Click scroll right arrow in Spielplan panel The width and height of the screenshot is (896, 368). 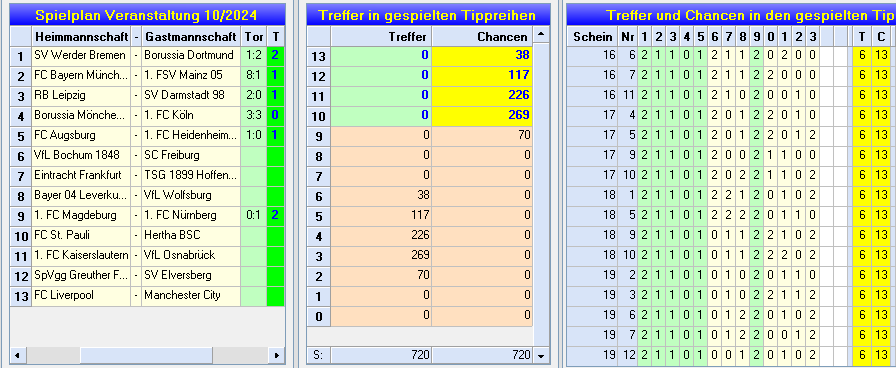coord(277,355)
